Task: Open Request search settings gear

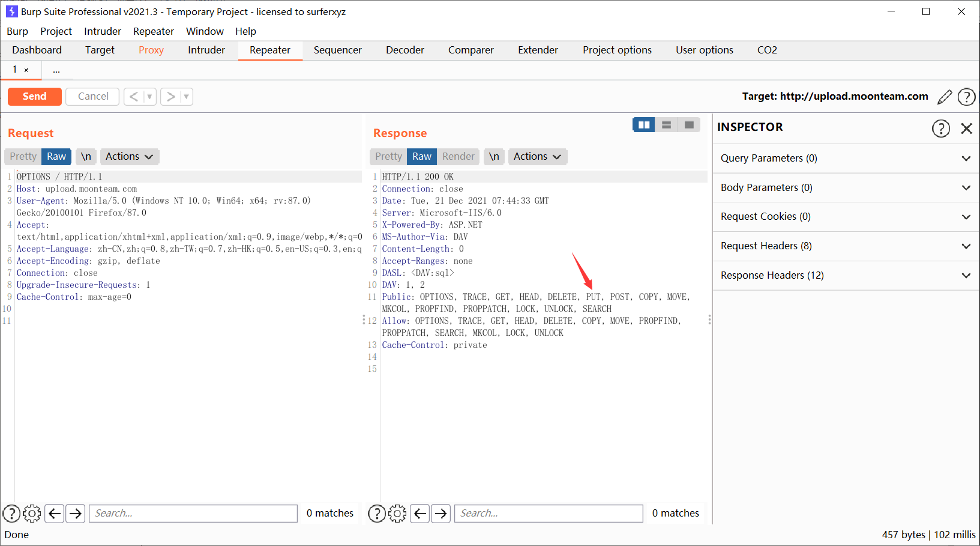Action: click(x=32, y=514)
